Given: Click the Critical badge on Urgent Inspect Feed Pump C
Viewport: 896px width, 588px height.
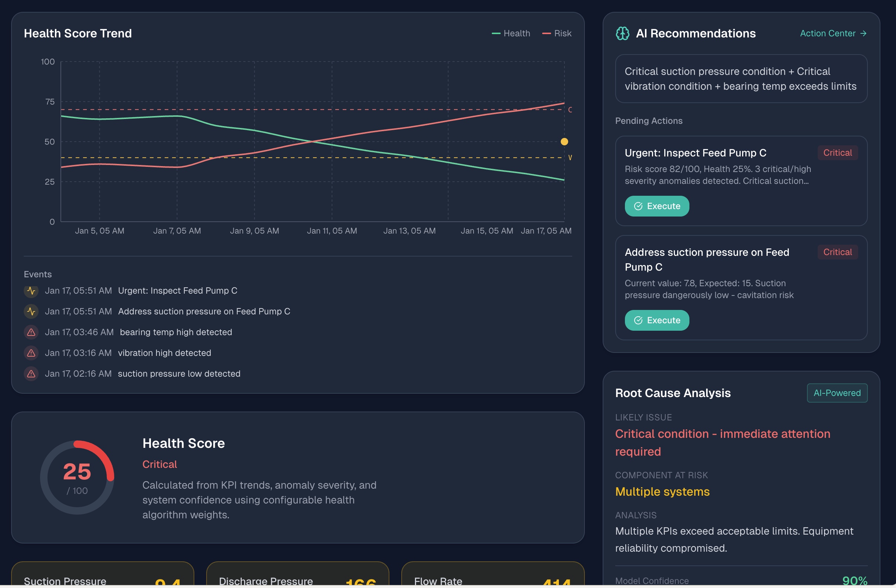Looking at the screenshot, I should pyautogui.click(x=837, y=152).
